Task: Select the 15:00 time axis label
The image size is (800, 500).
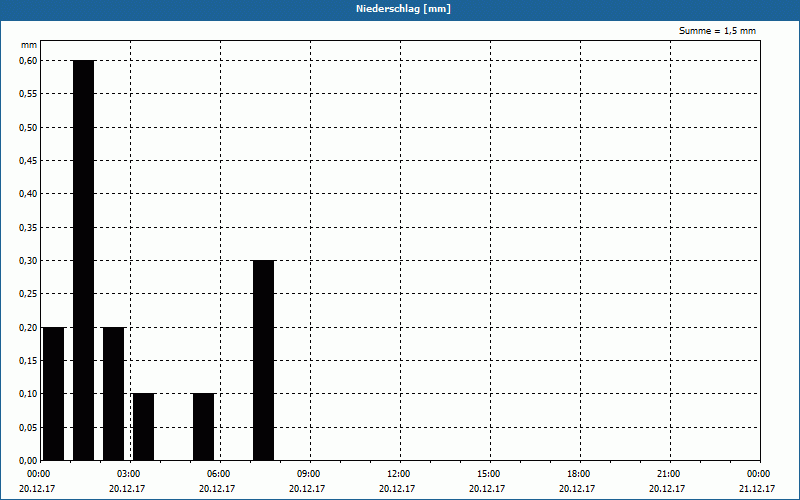Action: pyautogui.click(x=490, y=474)
